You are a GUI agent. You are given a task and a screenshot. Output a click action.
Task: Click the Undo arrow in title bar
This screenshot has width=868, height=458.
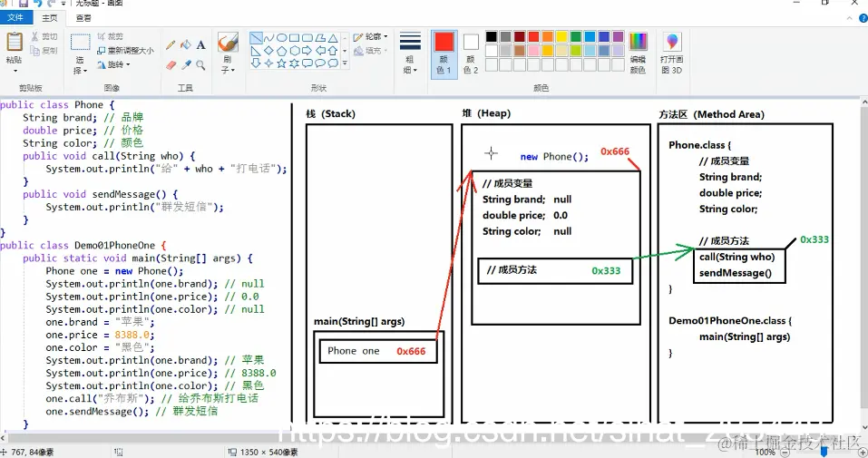click(x=38, y=4)
